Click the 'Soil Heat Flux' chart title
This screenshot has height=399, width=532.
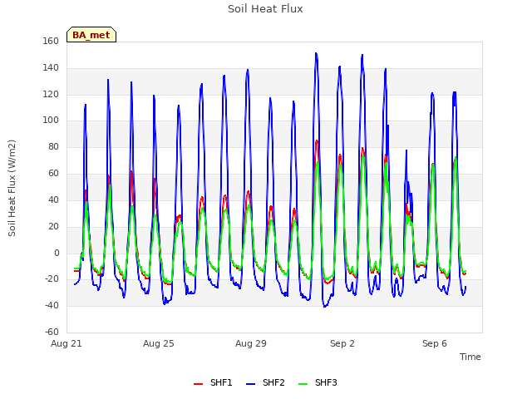pyautogui.click(x=265, y=9)
